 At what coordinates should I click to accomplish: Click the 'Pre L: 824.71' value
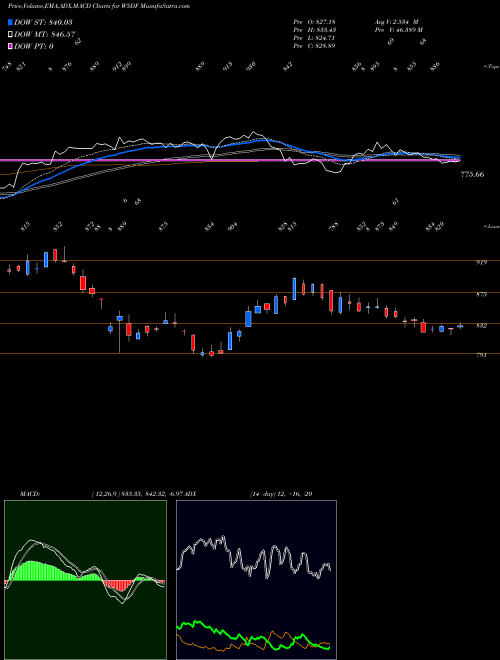coord(314,38)
